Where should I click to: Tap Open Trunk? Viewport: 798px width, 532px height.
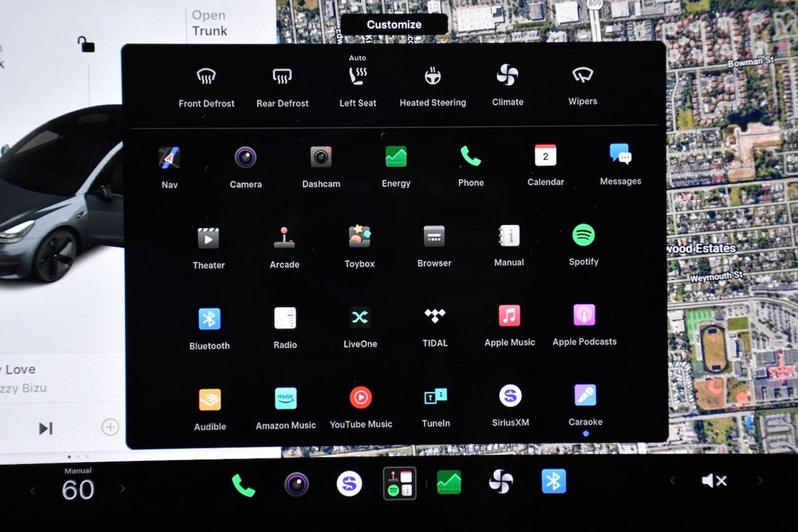point(209,23)
